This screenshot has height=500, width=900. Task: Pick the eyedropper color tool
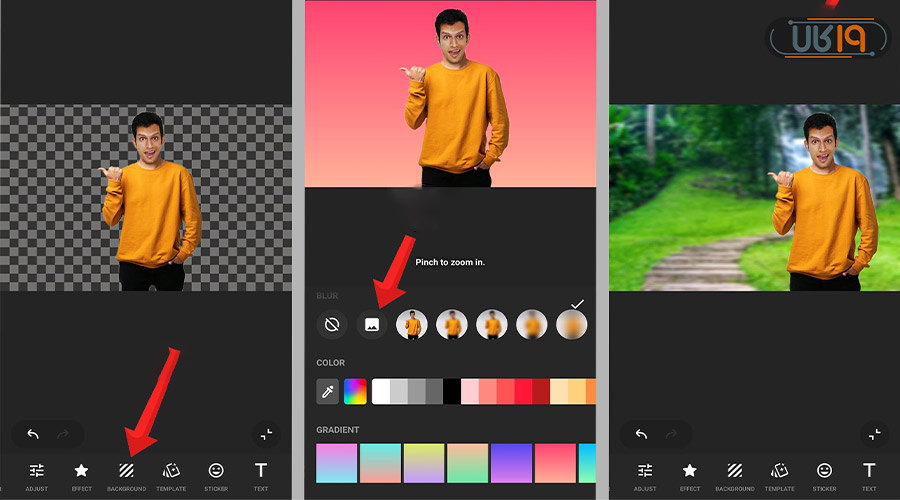point(328,391)
